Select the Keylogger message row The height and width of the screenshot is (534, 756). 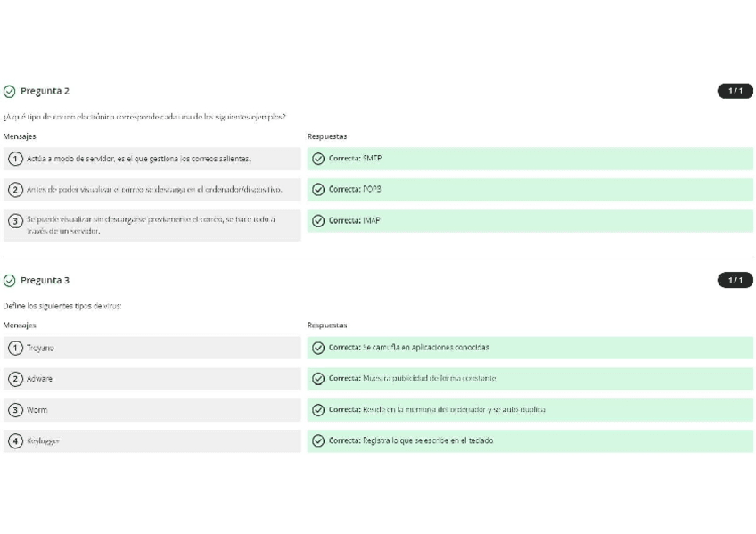click(152, 441)
